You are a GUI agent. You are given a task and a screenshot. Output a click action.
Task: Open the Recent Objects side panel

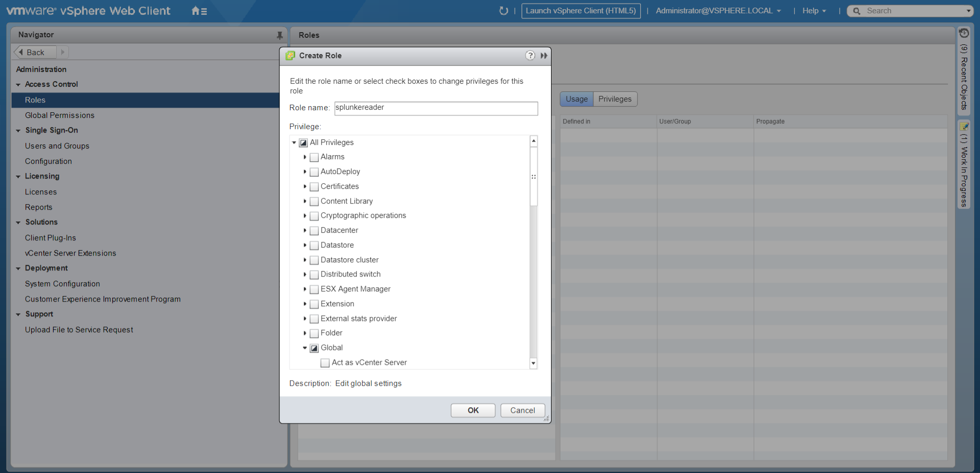coord(964,70)
